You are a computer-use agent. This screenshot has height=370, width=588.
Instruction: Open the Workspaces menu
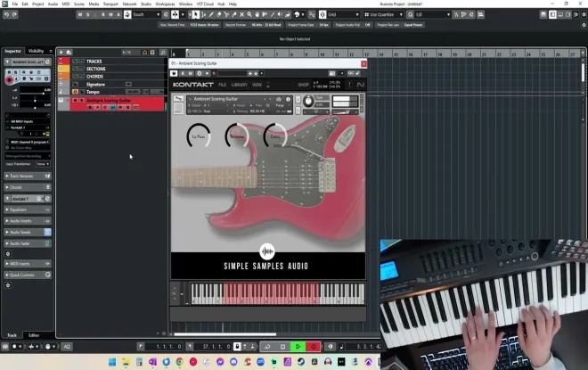(165, 4)
